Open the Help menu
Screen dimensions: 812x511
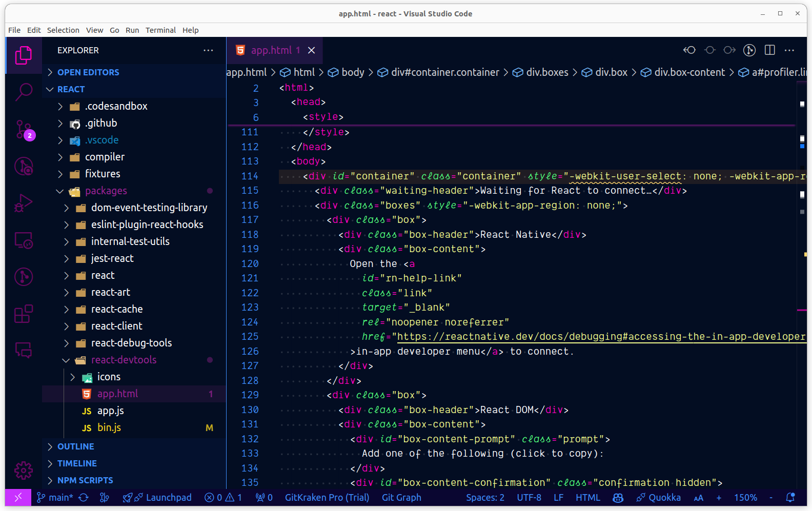point(190,30)
